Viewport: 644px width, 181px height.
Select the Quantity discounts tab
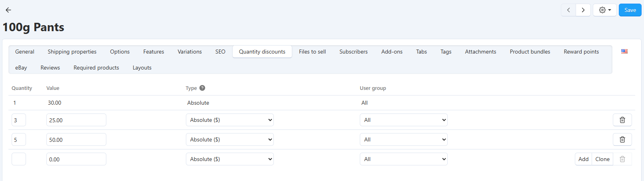click(x=262, y=52)
